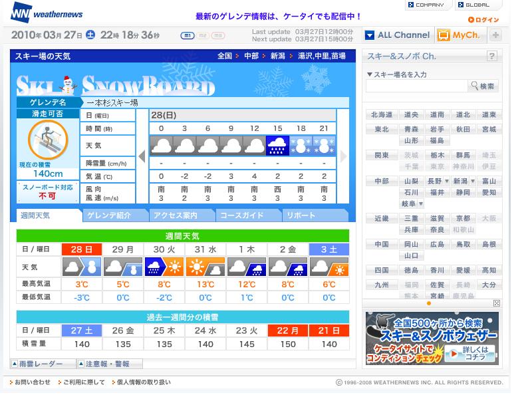Click the next day right arrow
532x399 pixels.
coord(343,156)
